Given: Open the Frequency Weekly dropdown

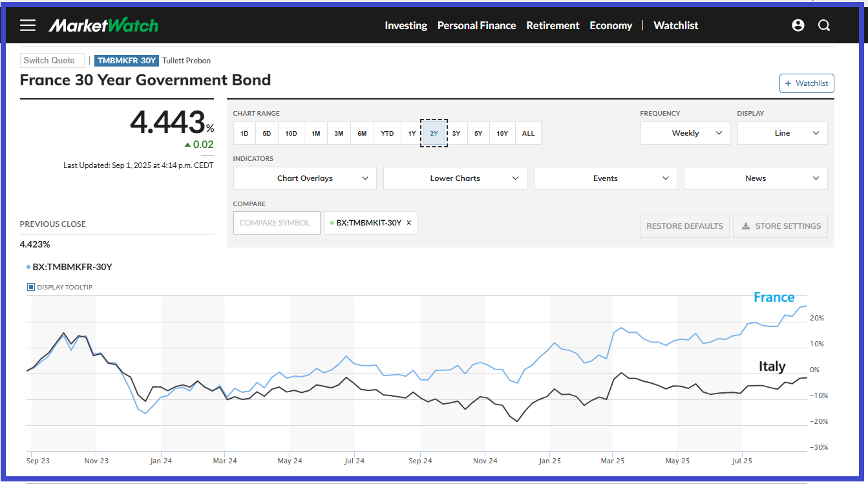Looking at the screenshot, I should point(685,133).
